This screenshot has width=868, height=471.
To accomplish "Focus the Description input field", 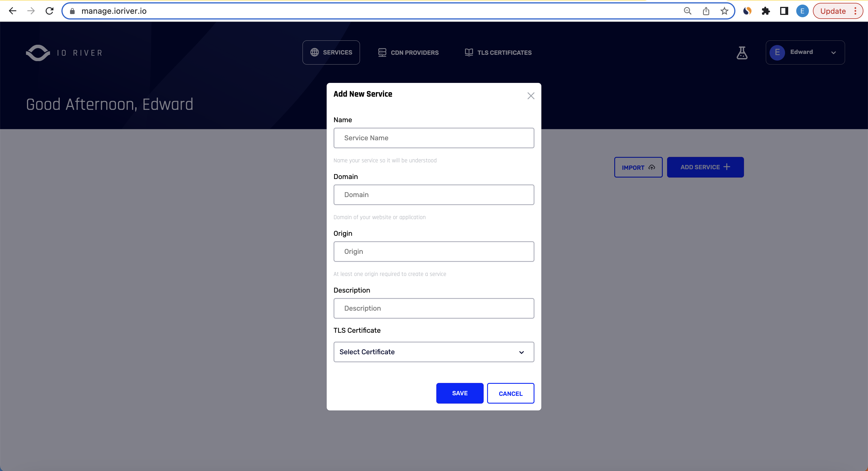I will pos(434,308).
